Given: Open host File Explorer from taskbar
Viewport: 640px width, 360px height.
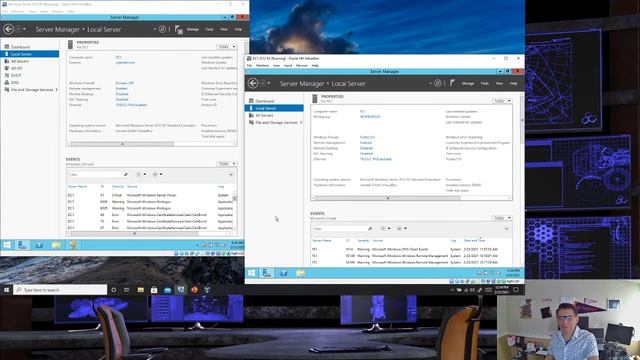Looking at the screenshot, I should click(x=140, y=290).
